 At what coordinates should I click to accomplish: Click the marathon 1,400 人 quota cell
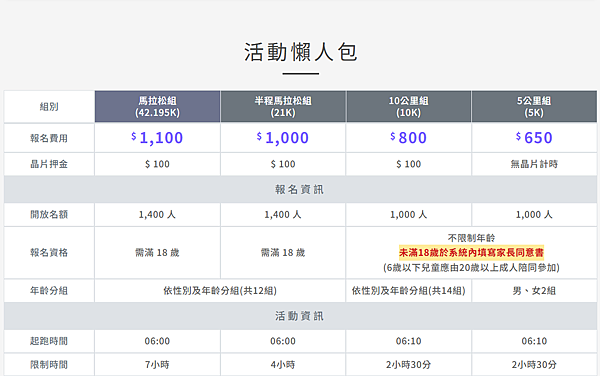tap(157, 215)
